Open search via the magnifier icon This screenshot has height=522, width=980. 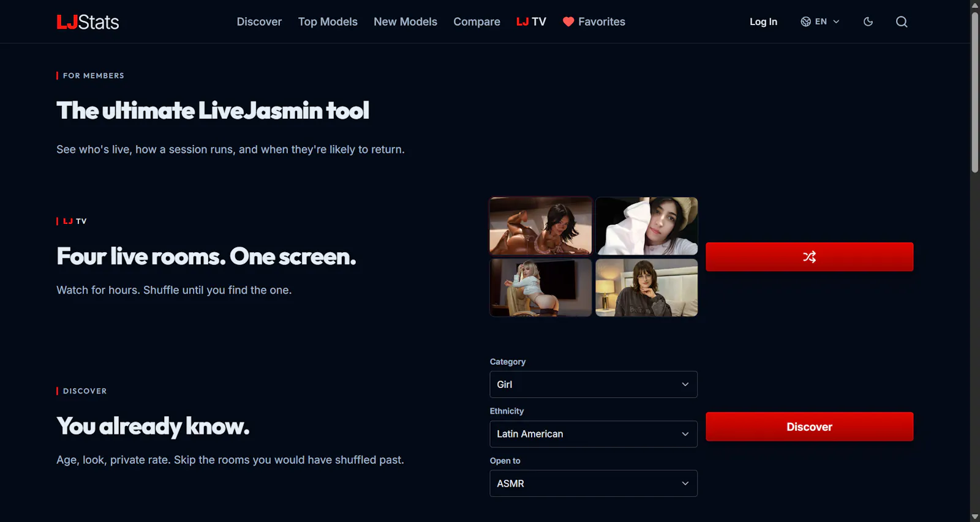click(902, 21)
